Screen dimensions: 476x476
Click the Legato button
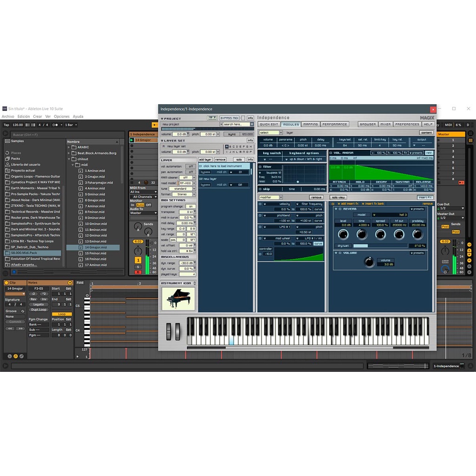(39, 304)
